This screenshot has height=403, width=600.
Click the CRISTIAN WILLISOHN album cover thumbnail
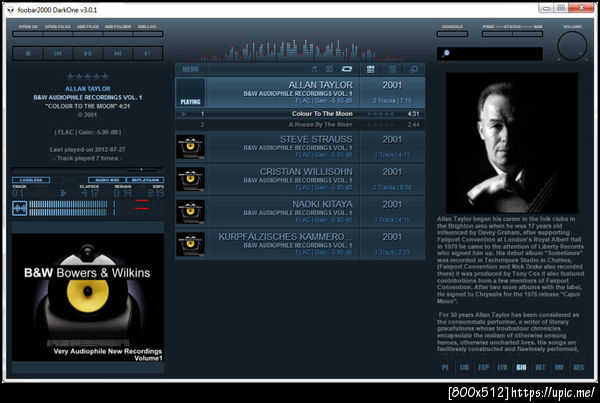coord(191,179)
